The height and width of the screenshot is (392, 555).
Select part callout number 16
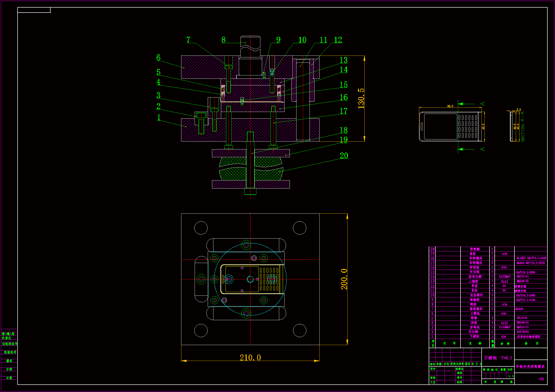343,97
